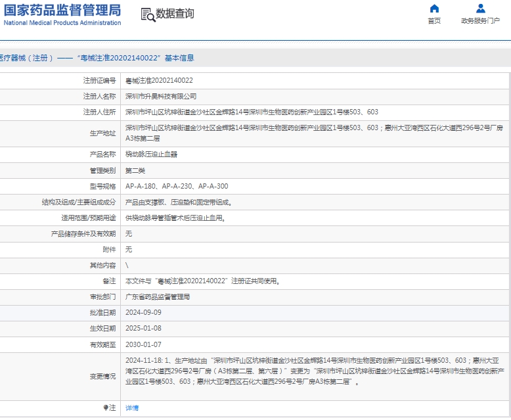
Task: Select expiry date 2030-01-07
Action: tap(143, 344)
